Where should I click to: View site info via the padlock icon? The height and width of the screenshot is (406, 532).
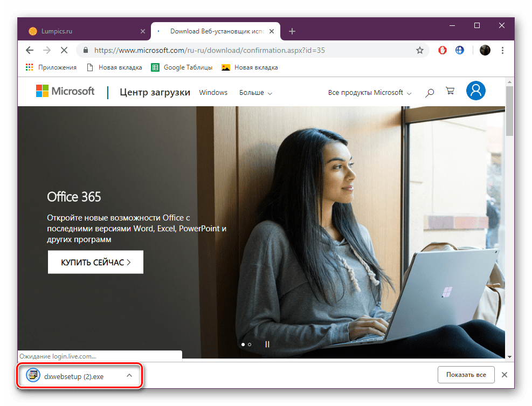[86, 50]
